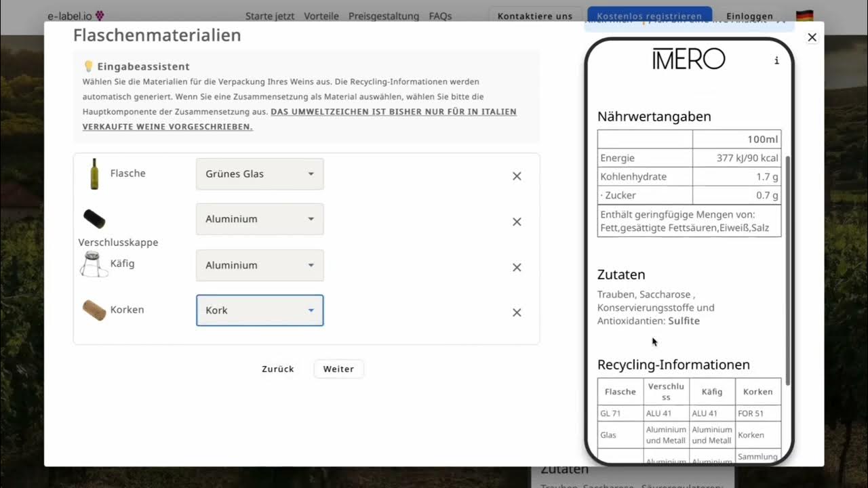Remove the Flasche material row
Viewport: 868px width, 488px height.
(517, 176)
